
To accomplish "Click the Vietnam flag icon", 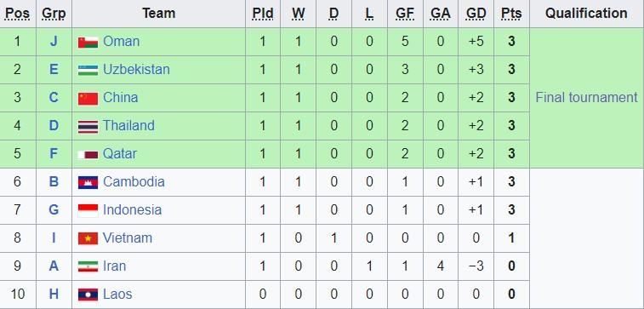I will [x=88, y=238].
